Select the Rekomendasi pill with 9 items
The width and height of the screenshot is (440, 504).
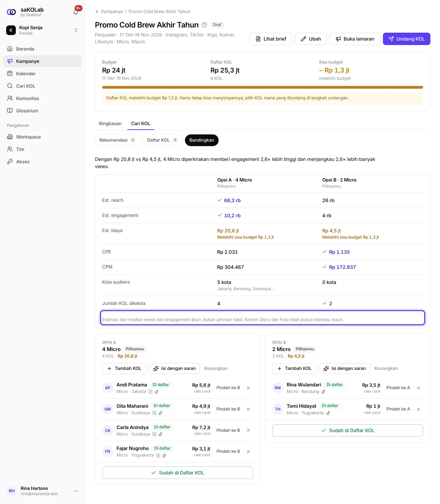click(117, 140)
